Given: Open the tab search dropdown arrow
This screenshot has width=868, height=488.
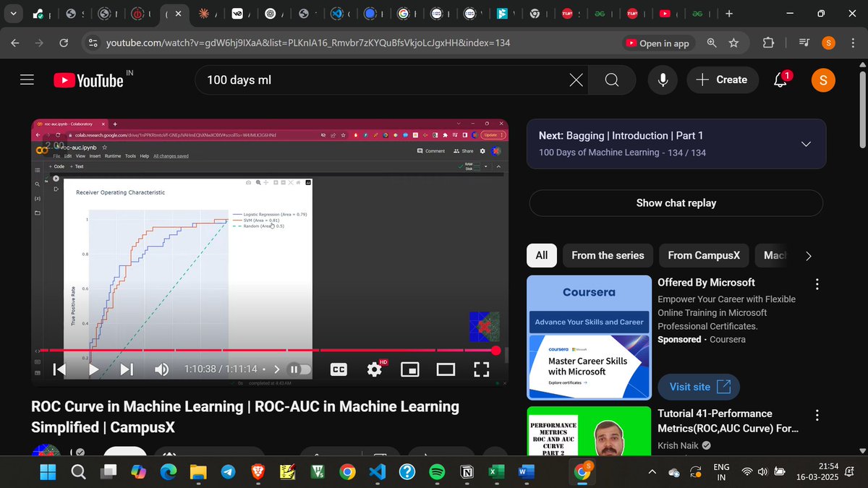Looking at the screenshot, I should (x=13, y=14).
